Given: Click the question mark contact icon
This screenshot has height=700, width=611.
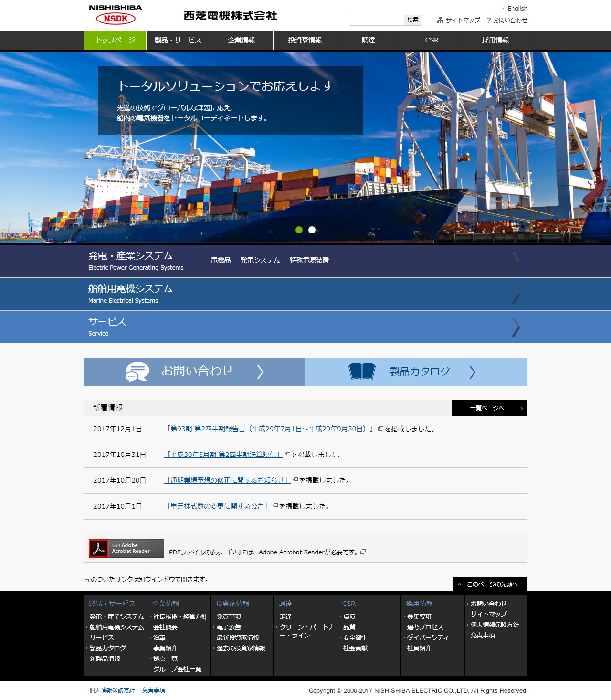Looking at the screenshot, I should pos(489,20).
